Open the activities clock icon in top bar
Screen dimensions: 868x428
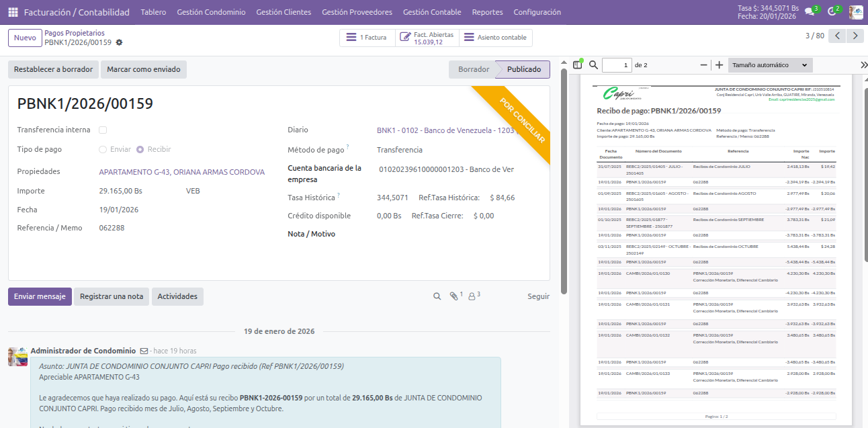pos(832,11)
